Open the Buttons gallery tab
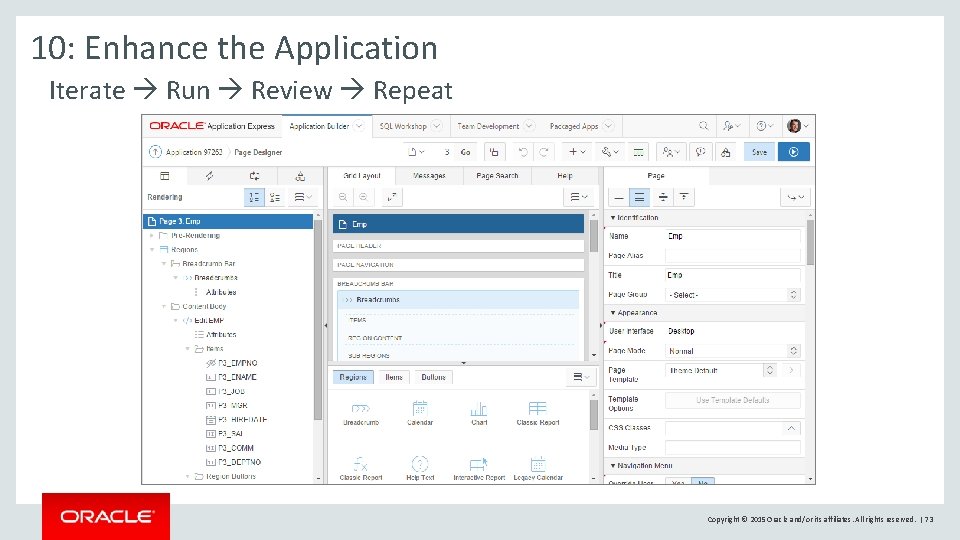 point(433,377)
